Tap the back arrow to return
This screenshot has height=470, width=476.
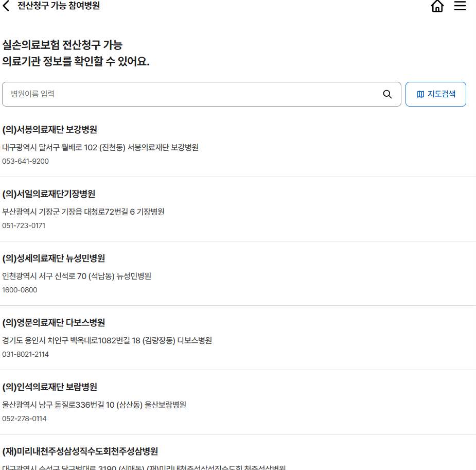[x=6, y=6]
